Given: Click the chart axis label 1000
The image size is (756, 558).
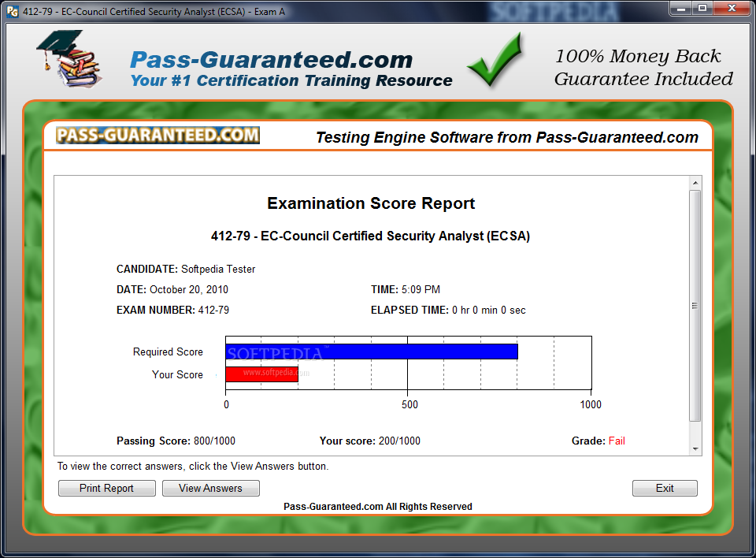Looking at the screenshot, I should click(x=591, y=404).
